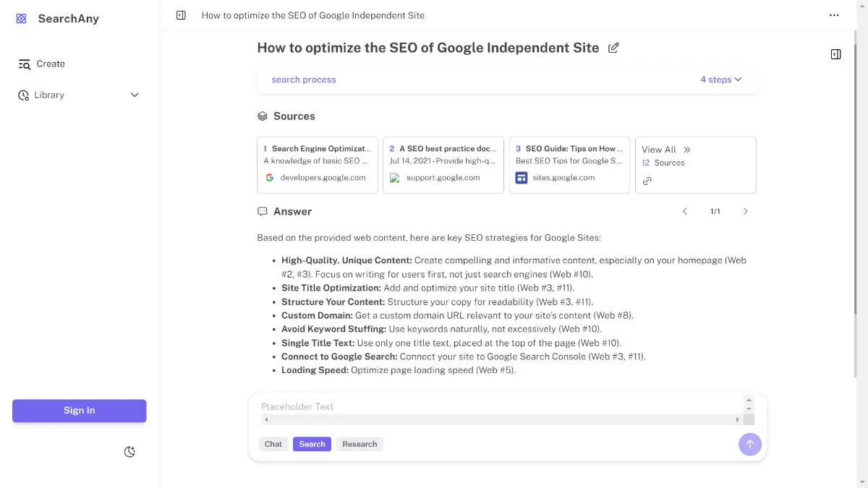
Task: Toggle the right side panel icon
Action: tap(835, 54)
